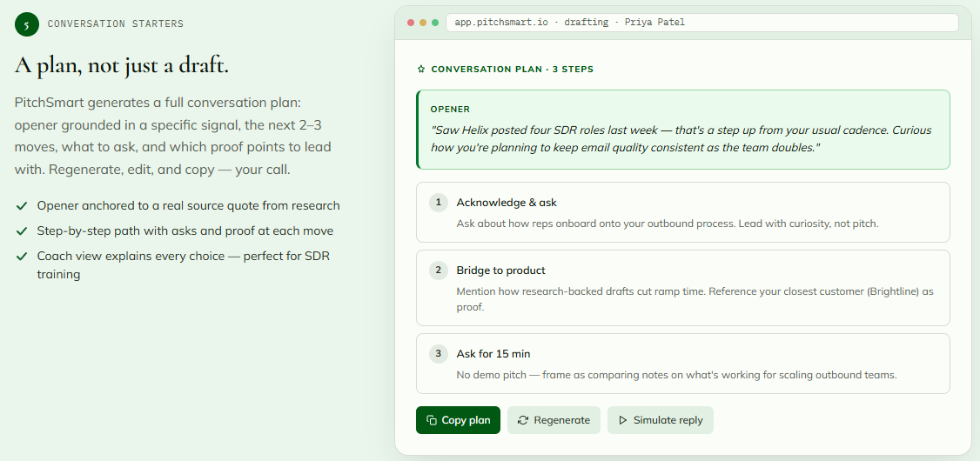
Task: Click the step 2 number badge
Action: click(438, 271)
